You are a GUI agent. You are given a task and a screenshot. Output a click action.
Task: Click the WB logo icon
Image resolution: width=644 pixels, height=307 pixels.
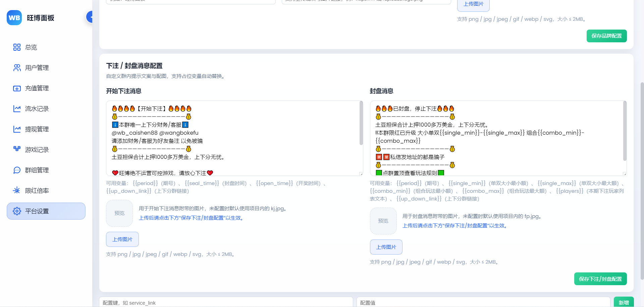14,18
